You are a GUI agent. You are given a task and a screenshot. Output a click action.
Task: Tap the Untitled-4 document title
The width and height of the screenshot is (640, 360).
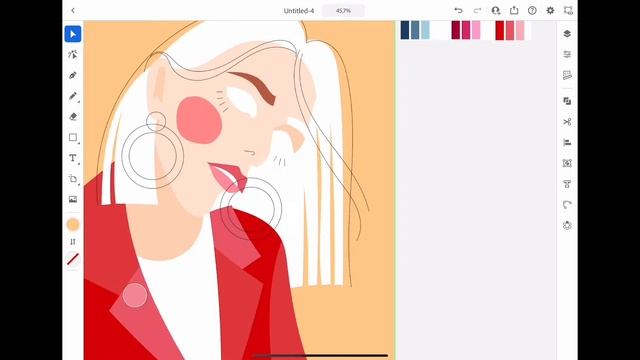pos(299,11)
